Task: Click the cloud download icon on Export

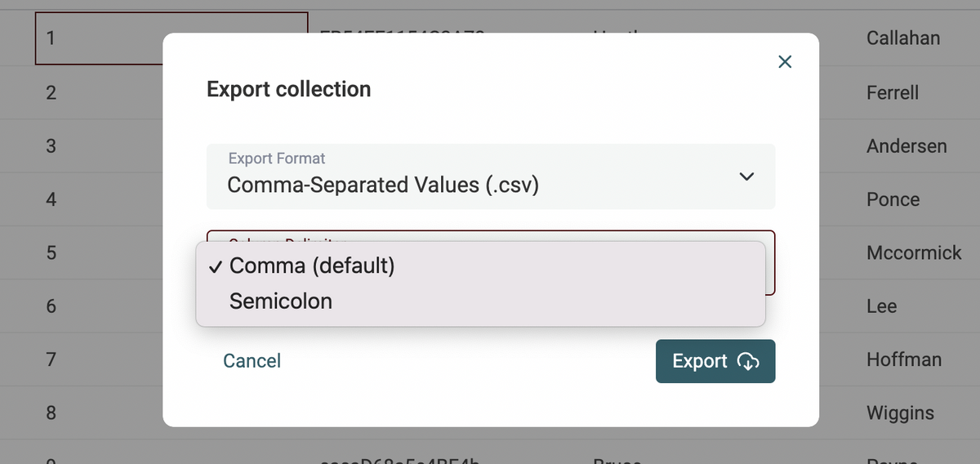Action: [748, 361]
